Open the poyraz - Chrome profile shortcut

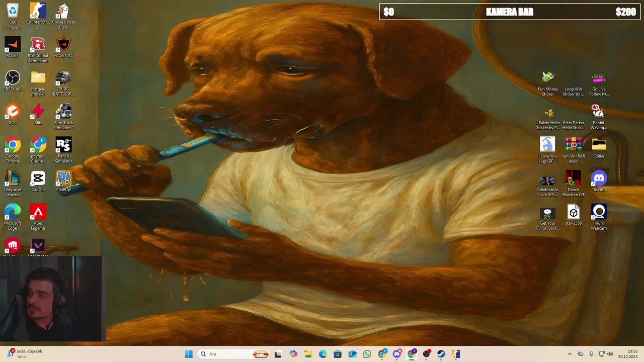(x=38, y=150)
